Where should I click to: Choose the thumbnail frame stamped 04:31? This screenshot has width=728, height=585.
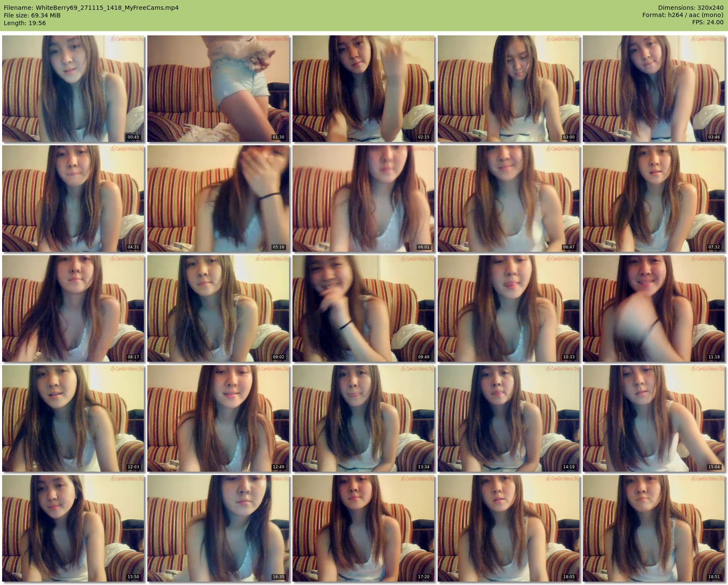tap(73, 199)
